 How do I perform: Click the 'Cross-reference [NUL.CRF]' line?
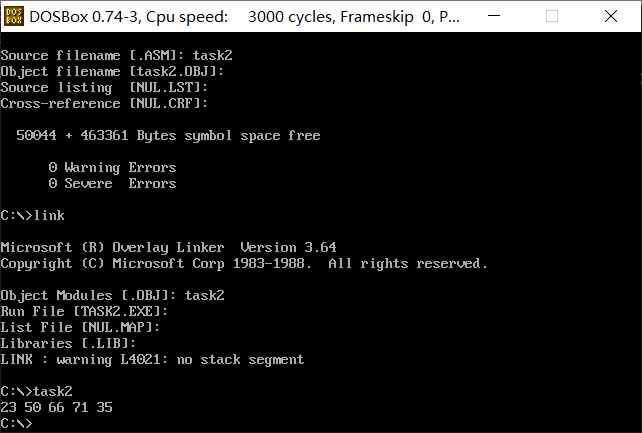[104, 104]
